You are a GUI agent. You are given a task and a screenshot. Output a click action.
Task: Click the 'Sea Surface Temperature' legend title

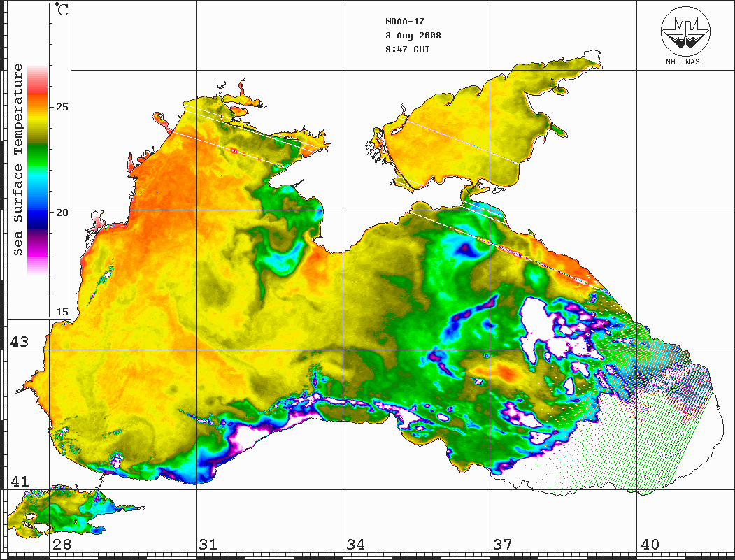(x=17, y=159)
